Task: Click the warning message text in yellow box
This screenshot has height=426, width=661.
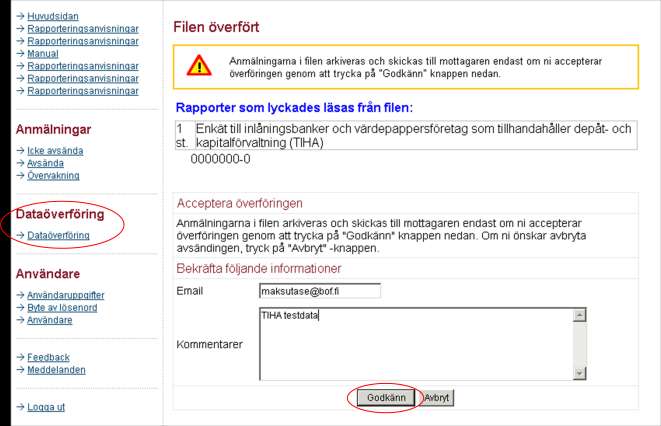Action: 415,67
